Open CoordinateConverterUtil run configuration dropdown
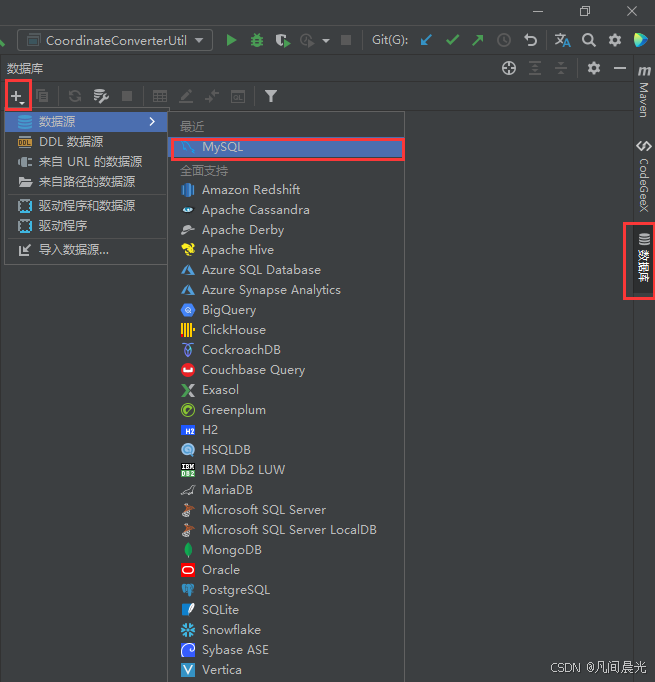Screen dimensions: 655x682 tap(115, 40)
